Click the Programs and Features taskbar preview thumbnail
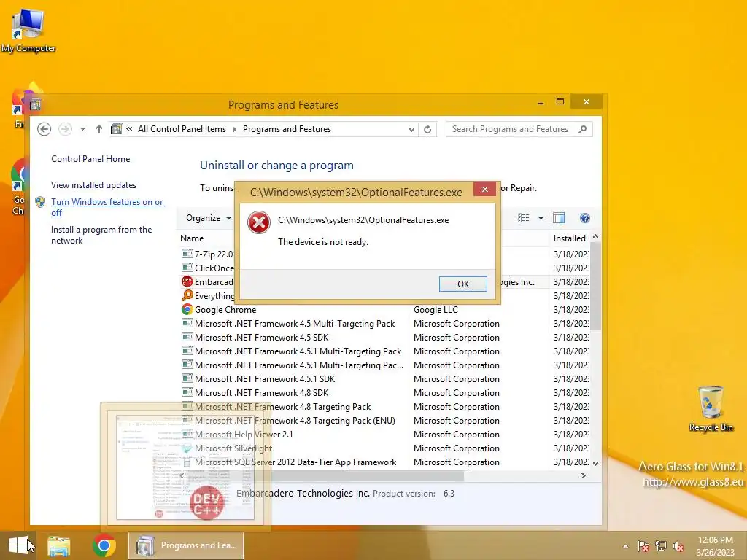The width and height of the screenshot is (747, 560). (185, 467)
